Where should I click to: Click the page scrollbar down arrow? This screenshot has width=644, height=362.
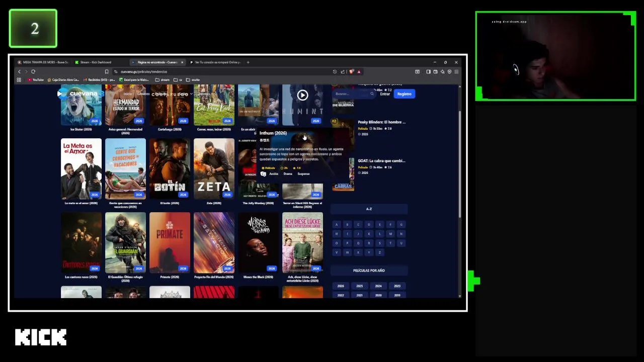tap(460, 296)
